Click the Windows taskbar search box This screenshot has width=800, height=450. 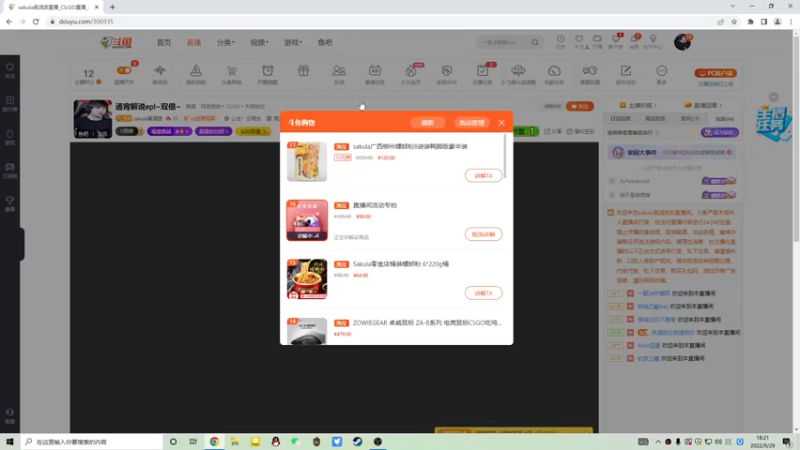coord(92,441)
